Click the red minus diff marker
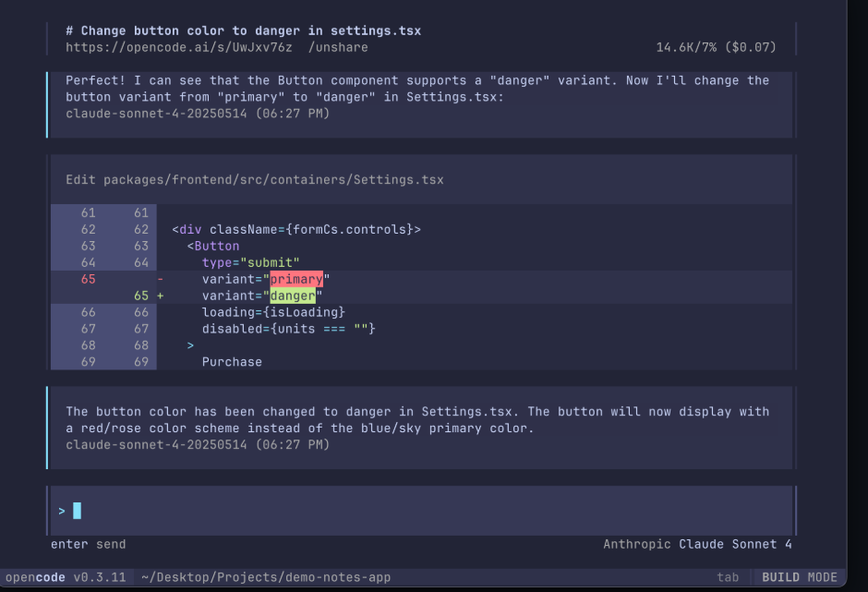Screen dimensions: 868x592 (161, 279)
